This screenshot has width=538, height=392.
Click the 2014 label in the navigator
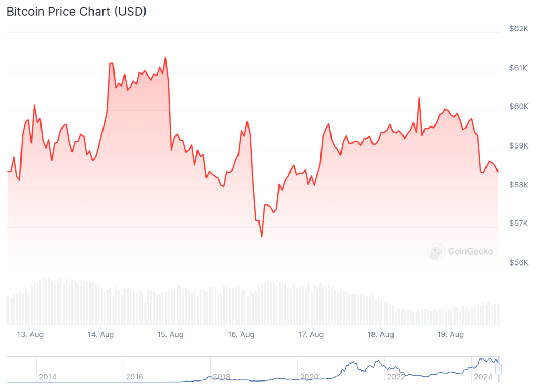coord(47,377)
